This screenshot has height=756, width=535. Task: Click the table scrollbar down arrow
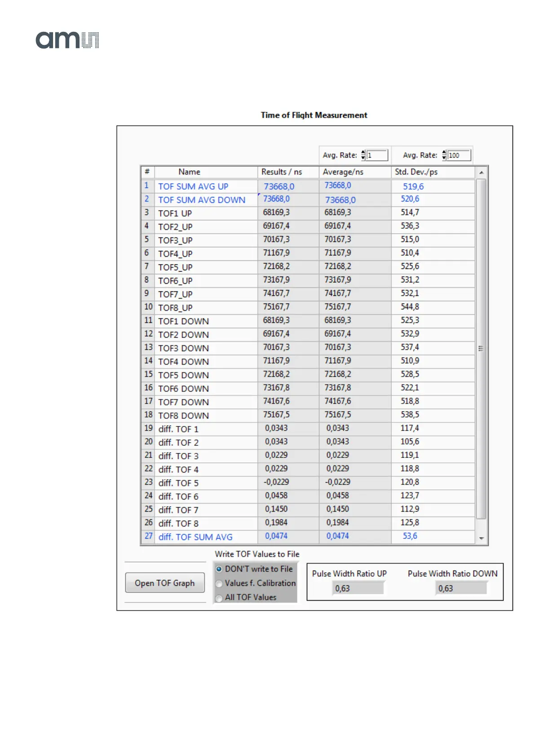click(481, 538)
